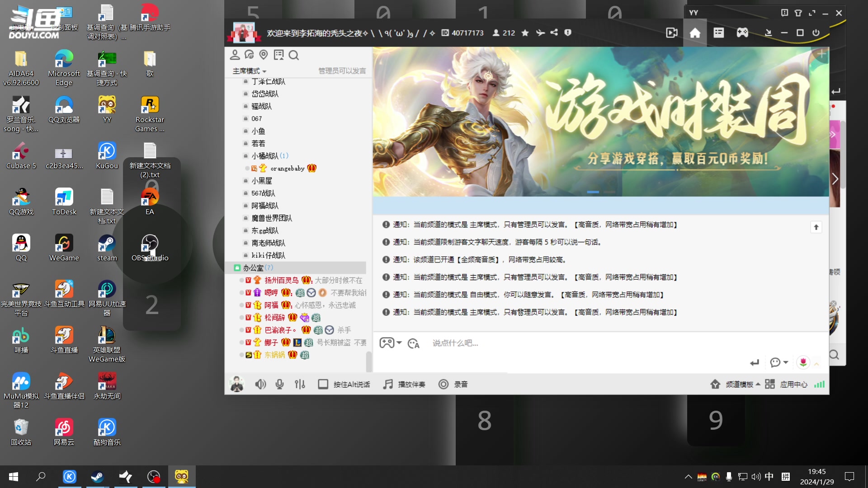The image size is (868, 488).
Task: Expand the 主席模式 mode dropdown
Action: (x=249, y=71)
